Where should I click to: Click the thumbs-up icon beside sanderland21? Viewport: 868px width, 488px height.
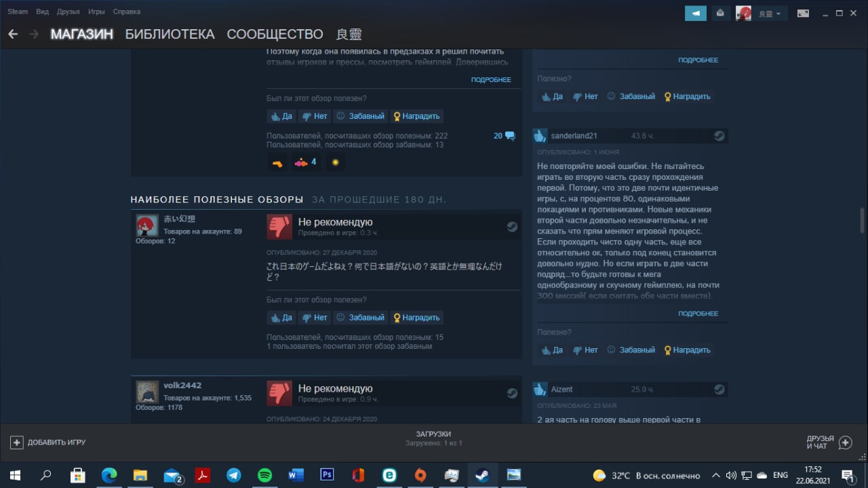(540, 136)
